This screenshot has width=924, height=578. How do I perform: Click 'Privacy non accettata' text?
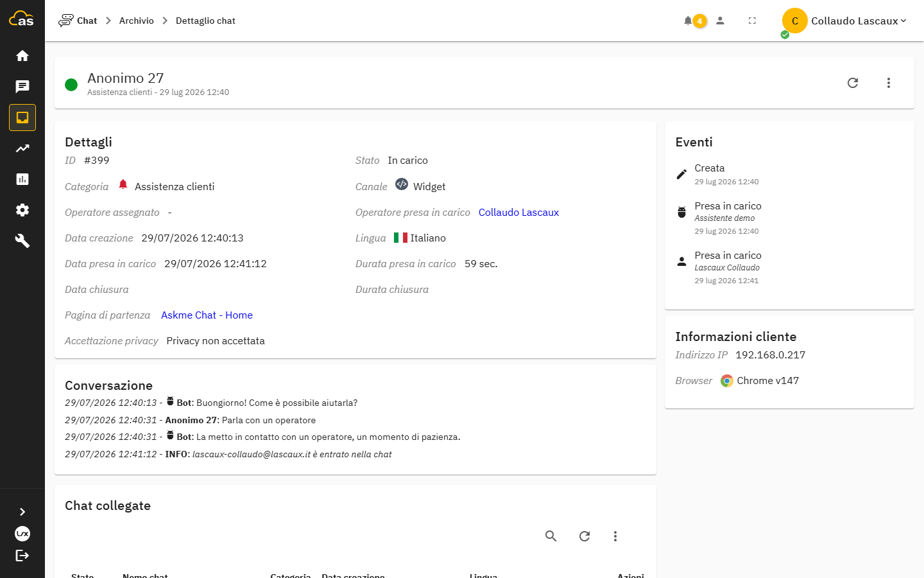(216, 340)
